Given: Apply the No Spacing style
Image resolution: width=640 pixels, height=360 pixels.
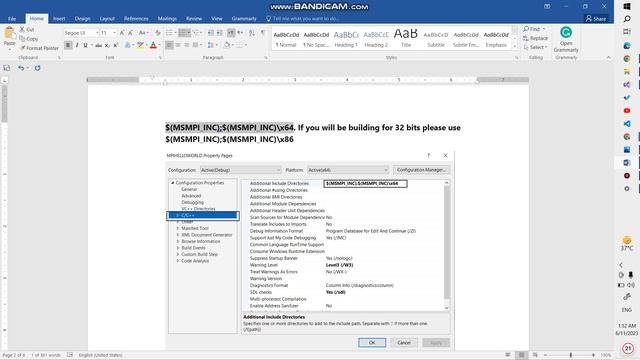Looking at the screenshot, I should (316, 39).
